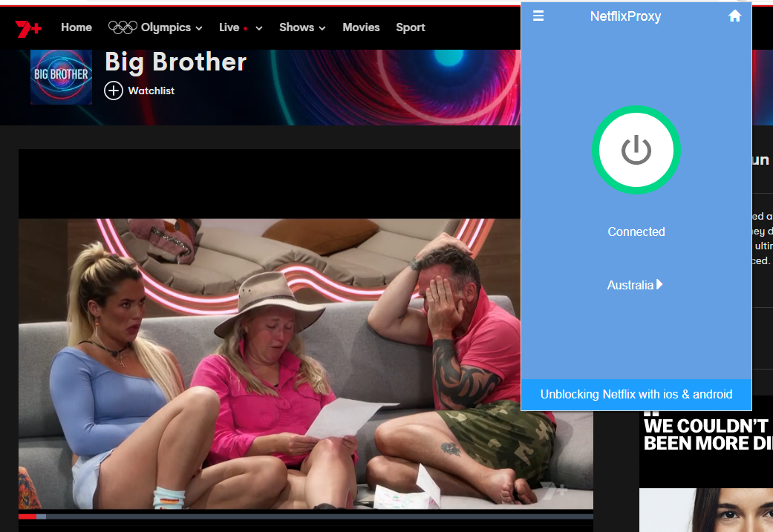This screenshot has width=773, height=532.
Task: Click the Connected status text
Action: coord(636,231)
